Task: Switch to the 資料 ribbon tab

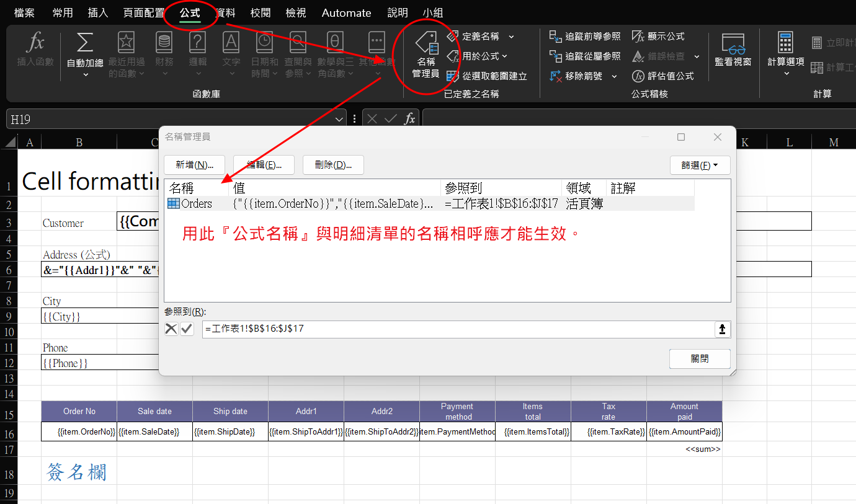Action: coord(225,13)
